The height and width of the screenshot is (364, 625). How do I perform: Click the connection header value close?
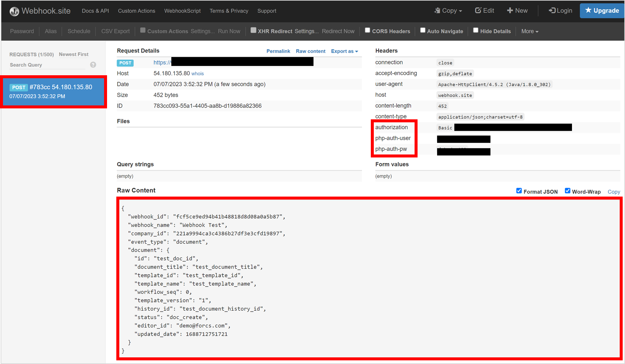[445, 63]
